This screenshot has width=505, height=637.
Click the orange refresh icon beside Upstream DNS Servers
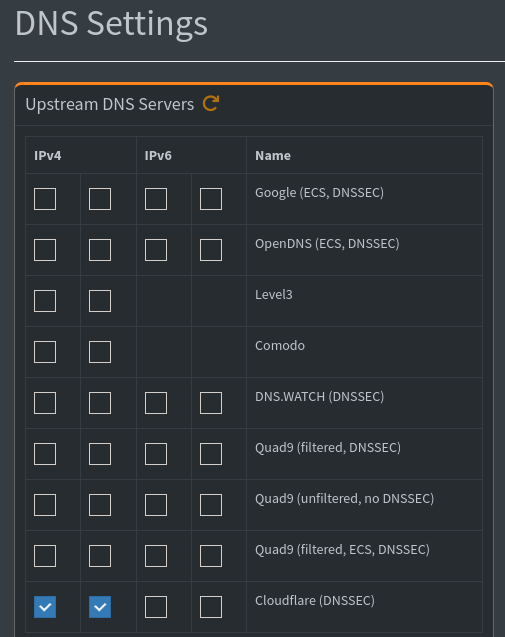pyautogui.click(x=211, y=104)
